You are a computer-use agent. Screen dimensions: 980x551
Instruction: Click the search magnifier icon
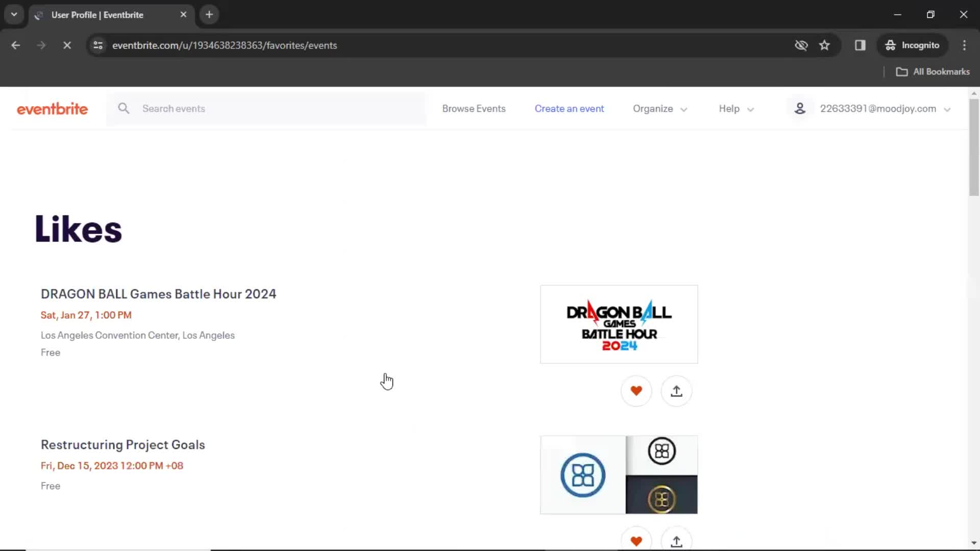pos(124,108)
